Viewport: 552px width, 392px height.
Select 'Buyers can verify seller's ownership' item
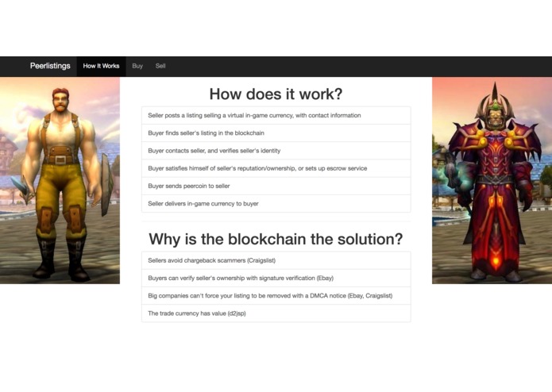pyautogui.click(x=276, y=278)
